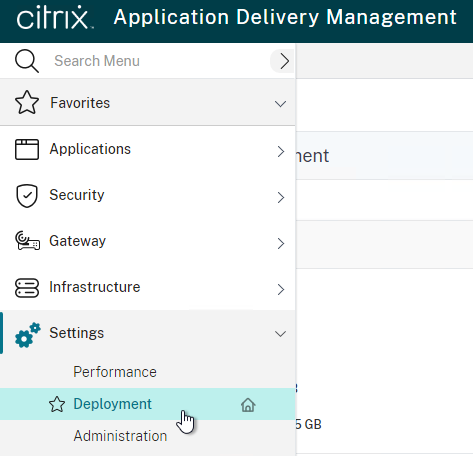Open the Infrastructure menu item
The width and height of the screenshot is (473, 456).
coord(147,287)
